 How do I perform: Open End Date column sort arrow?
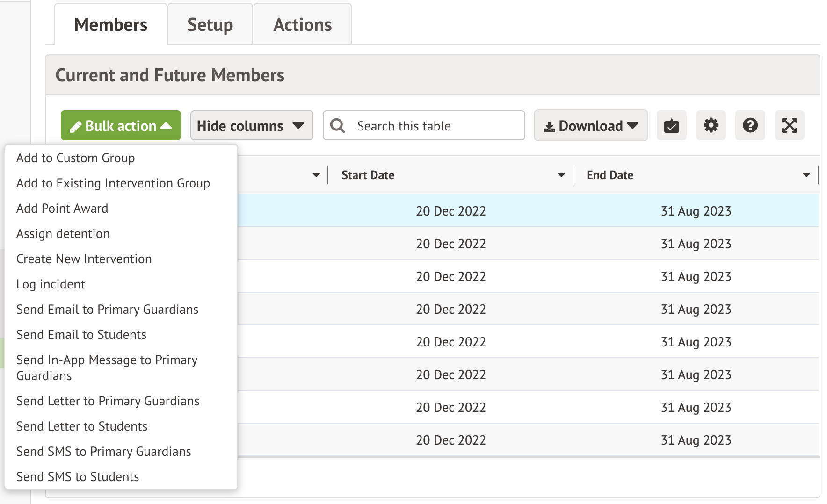806,175
